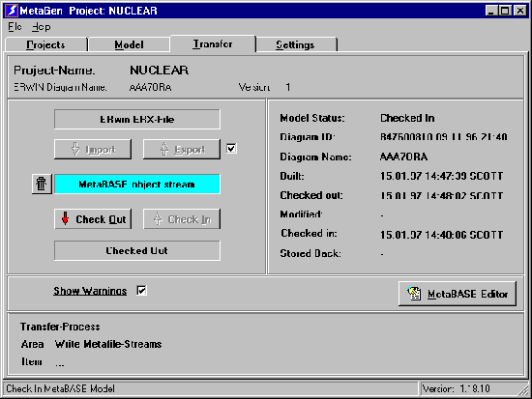Screen dimensions: 532x399
Task: Click the Show Warnings label
Action: click(x=90, y=291)
